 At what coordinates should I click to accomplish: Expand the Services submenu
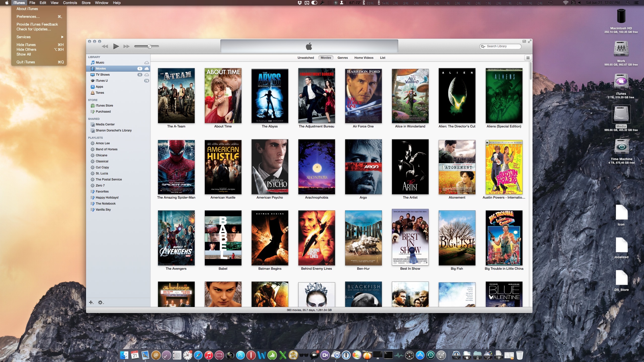(x=39, y=37)
